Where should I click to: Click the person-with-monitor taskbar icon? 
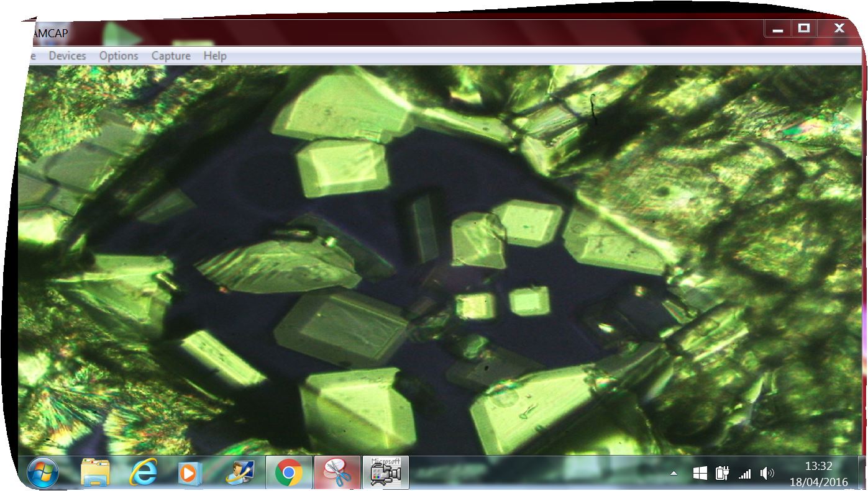240,473
